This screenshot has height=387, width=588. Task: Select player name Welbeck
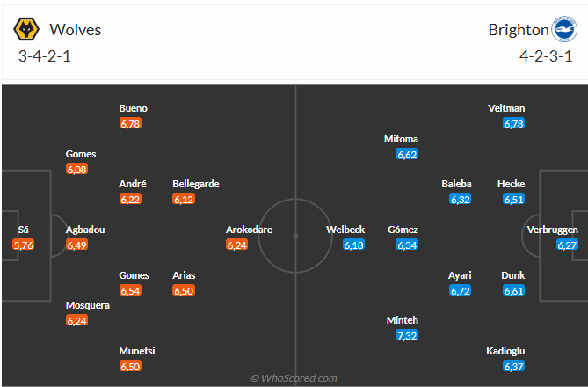(x=345, y=230)
